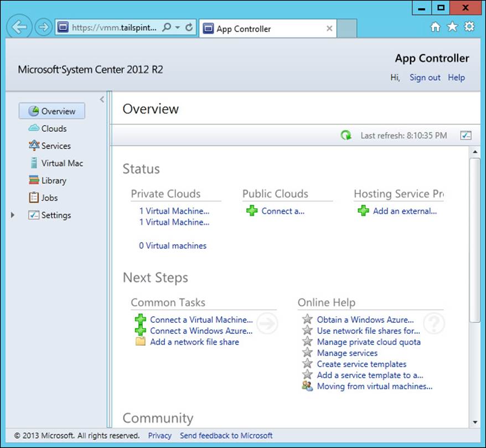Click star icon beside Use network file shares
Screen dimensions: 486x448
click(x=307, y=330)
